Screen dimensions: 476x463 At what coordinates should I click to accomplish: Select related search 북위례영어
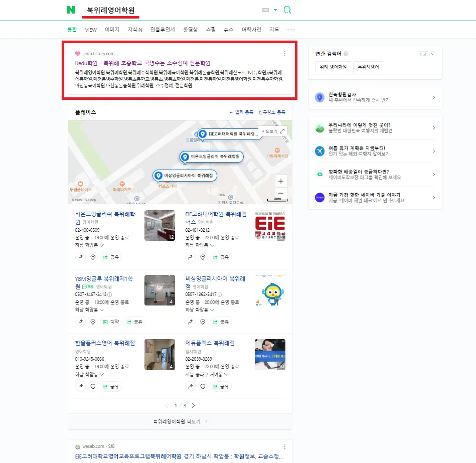(368, 67)
